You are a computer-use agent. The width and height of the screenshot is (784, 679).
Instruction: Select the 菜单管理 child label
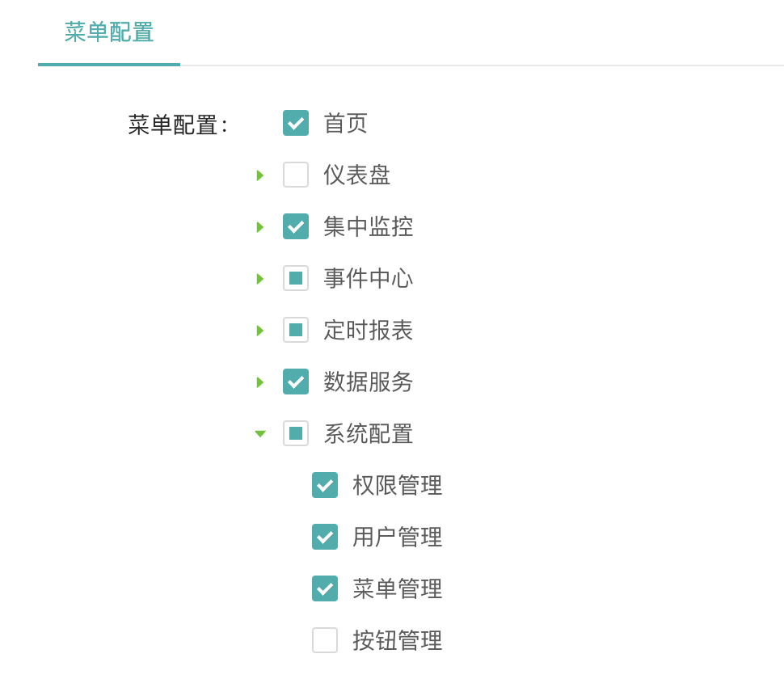point(398,588)
